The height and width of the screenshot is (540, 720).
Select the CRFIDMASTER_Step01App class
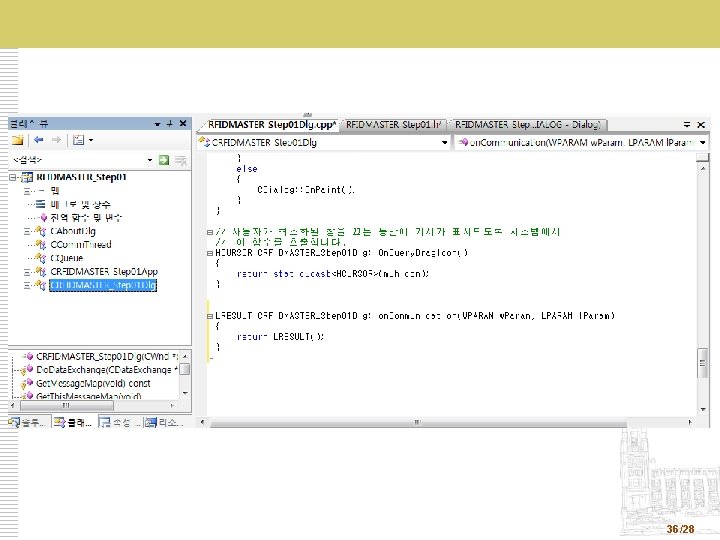coord(104,271)
